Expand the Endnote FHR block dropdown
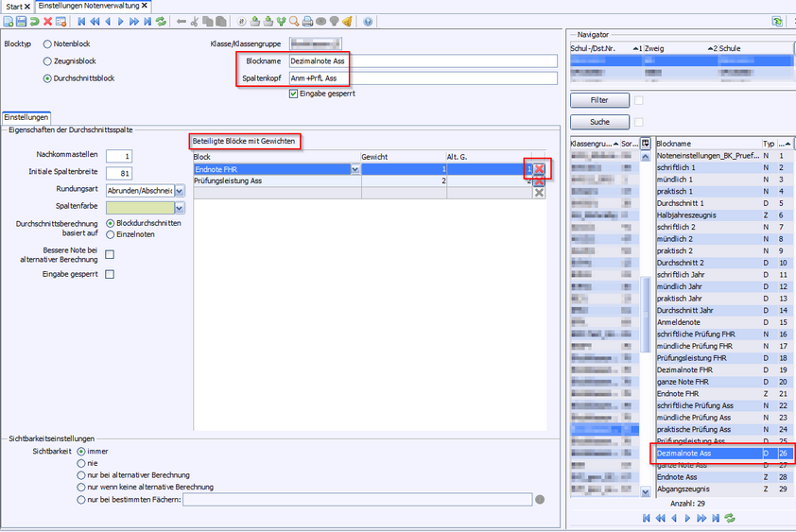 pyautogui.click(x=355, y=169)
